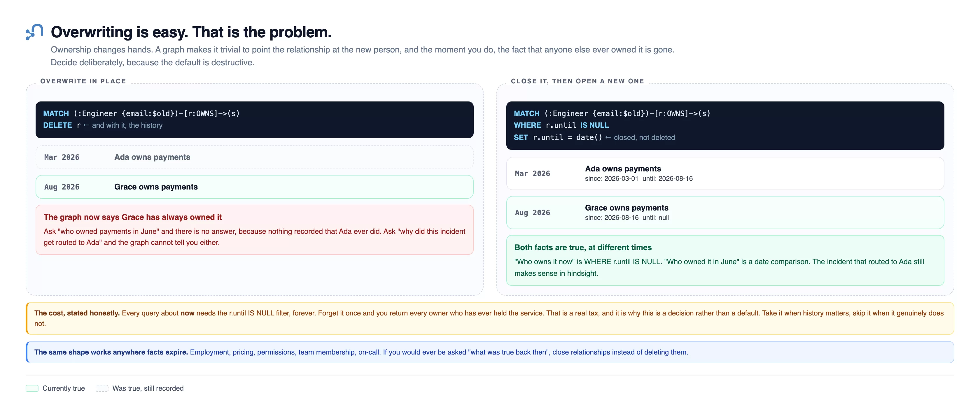The height and width of the screenshot is (414, 980).
Task: Click 'since: 2026-03-01 until: 2026-08-16' text
Action: (639, 178)
